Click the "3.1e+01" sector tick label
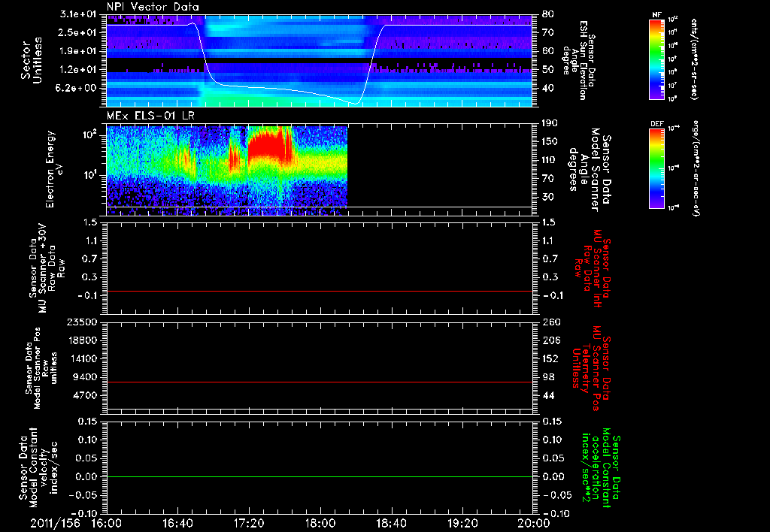Viewport: 770px width, 532px height. coord(79,14)
